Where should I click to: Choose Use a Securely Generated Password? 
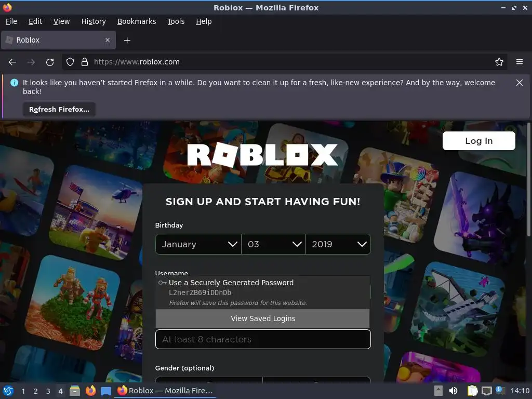tap(262, 292)
